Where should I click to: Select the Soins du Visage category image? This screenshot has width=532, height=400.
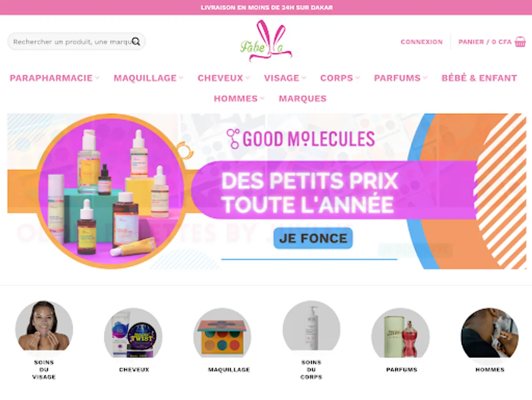coord(44,326)
